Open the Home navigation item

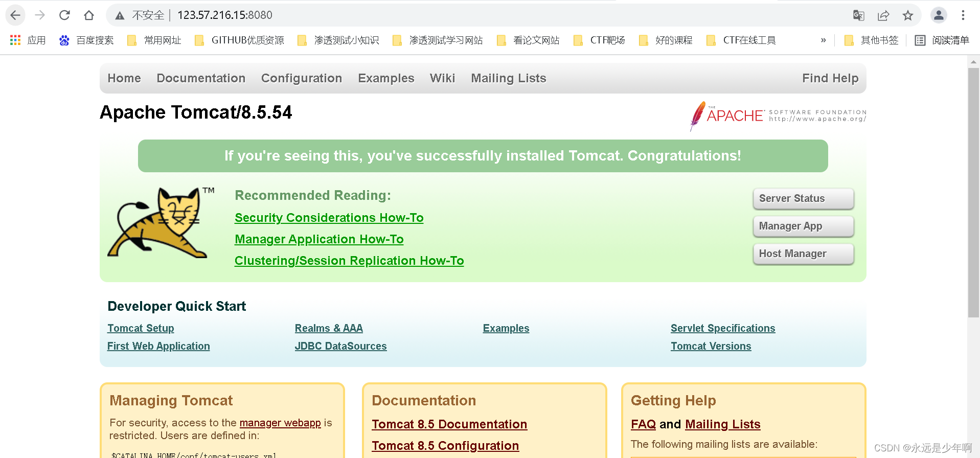tap(124, 78)
